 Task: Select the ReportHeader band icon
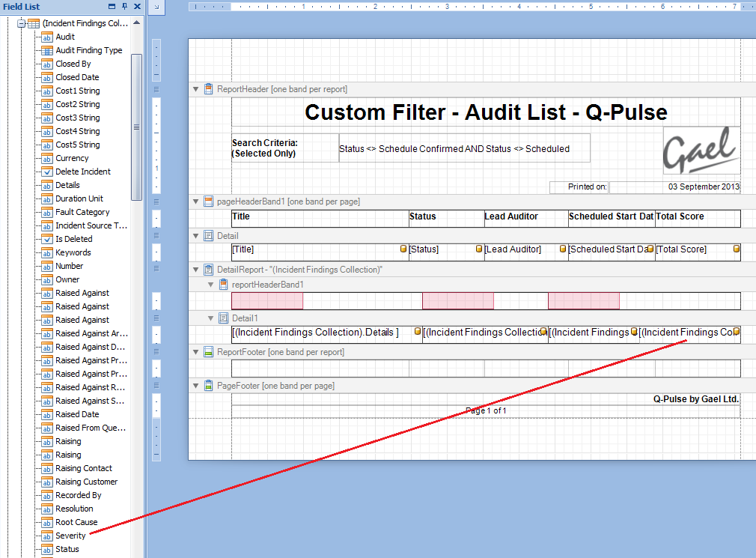point(208,89)
